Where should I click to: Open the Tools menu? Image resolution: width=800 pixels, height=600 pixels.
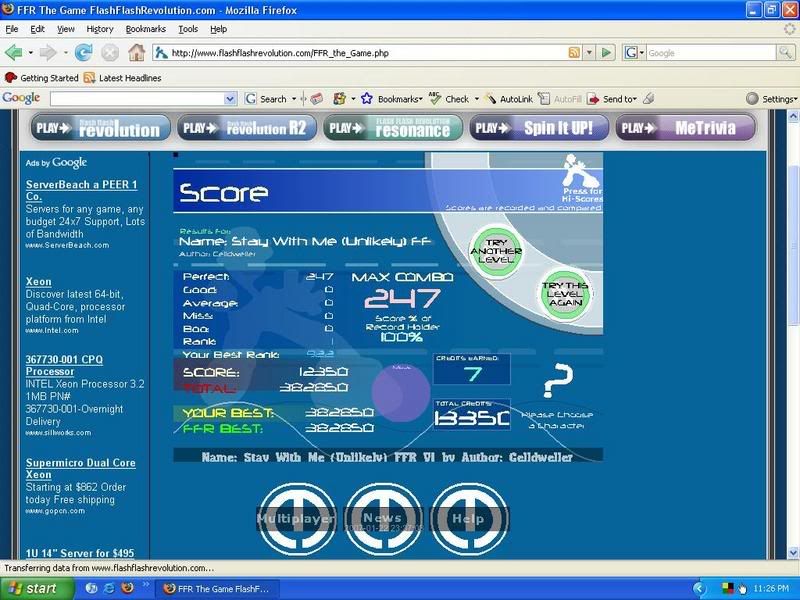(x=188, y=29)
